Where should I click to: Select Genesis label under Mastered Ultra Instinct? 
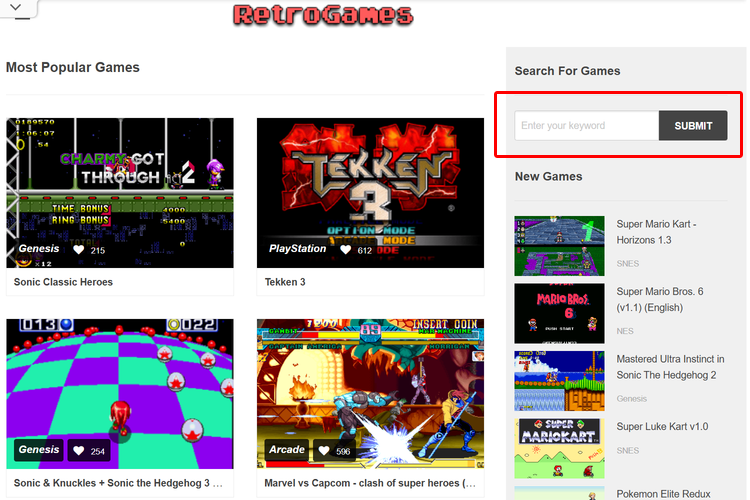click(x=631, y=399)
